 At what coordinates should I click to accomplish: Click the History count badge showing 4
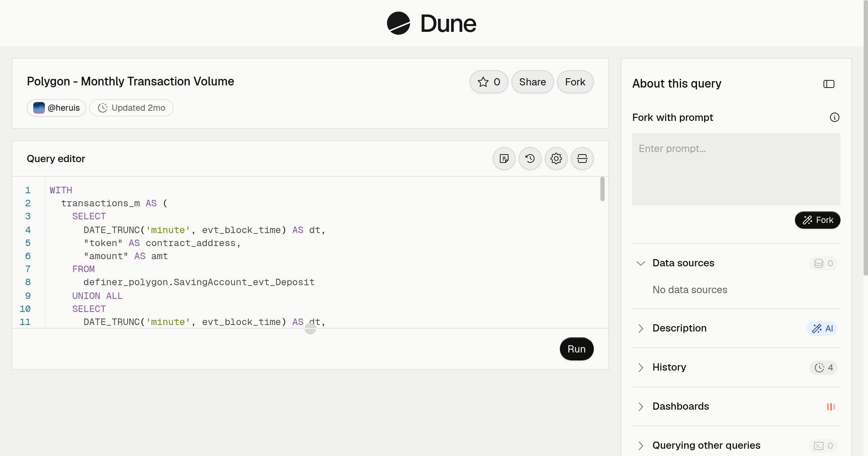[x=824, y=368]
